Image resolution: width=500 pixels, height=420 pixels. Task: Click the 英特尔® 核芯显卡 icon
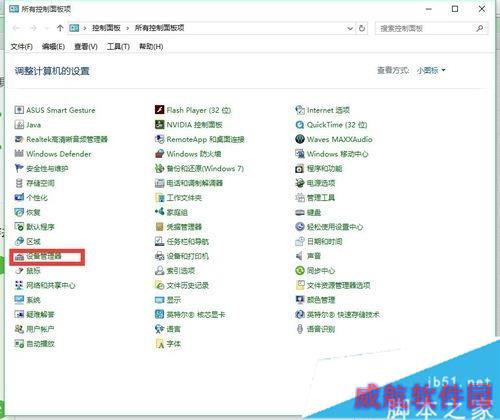tap(160, 314)
